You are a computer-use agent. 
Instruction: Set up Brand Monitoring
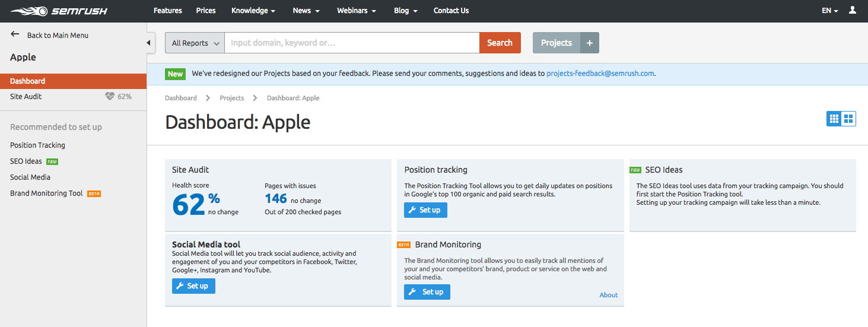[x=427, y=292]
